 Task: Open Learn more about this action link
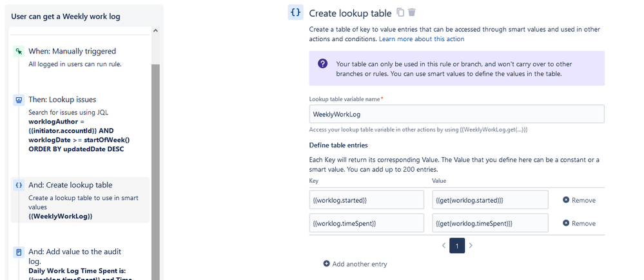click(422, 39)
